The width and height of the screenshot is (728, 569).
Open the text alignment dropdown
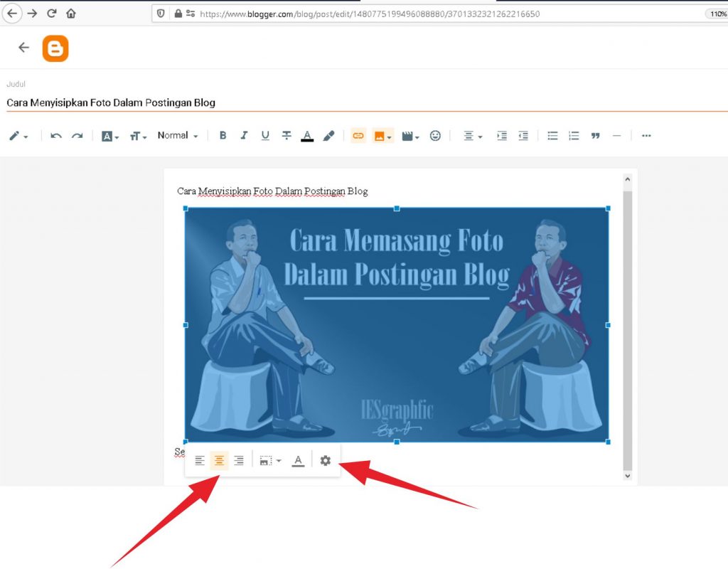coord(473,136)
